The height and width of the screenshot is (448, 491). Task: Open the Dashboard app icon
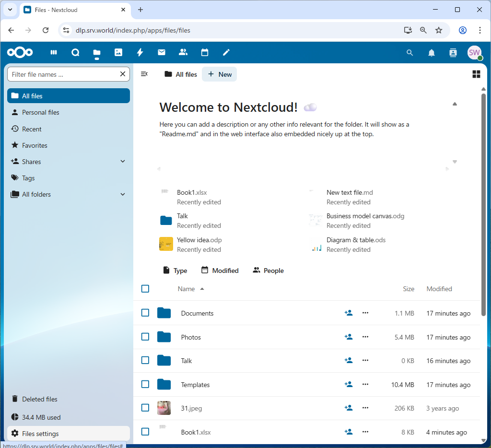pos(54,52)
